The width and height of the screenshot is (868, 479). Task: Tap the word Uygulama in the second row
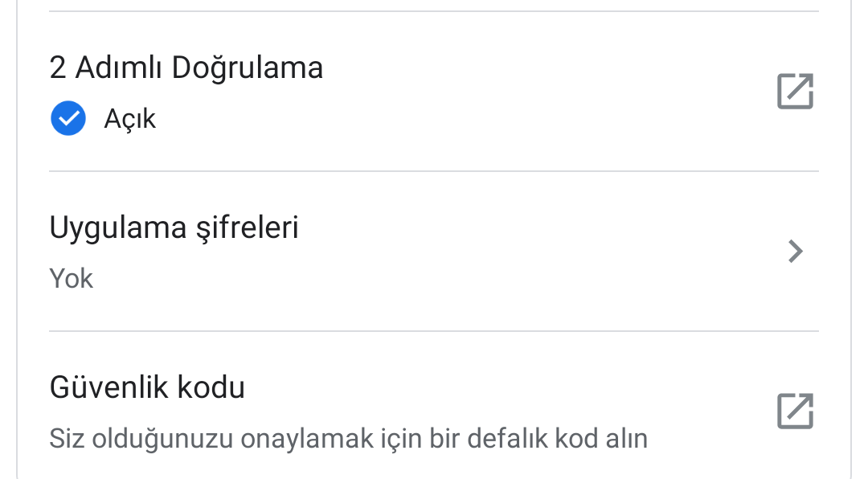coord(118,229)
